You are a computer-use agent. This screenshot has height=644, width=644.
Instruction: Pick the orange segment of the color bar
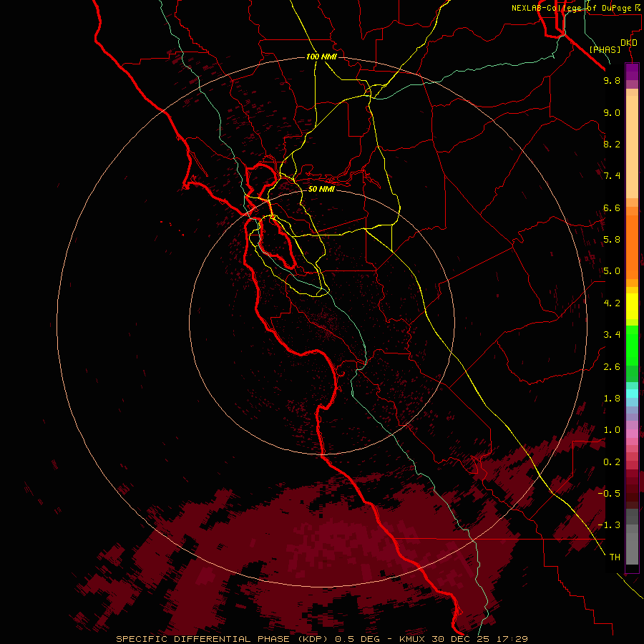click(632, 247)
